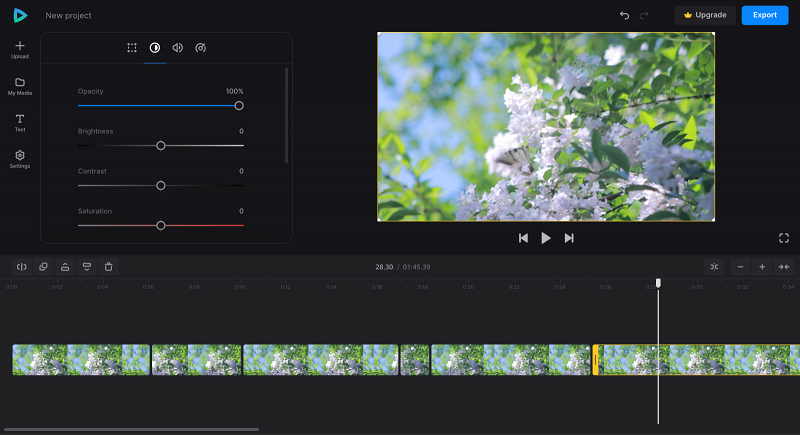
Task: Select the short fourth timeline clip
Action: [x=415, y=360]
